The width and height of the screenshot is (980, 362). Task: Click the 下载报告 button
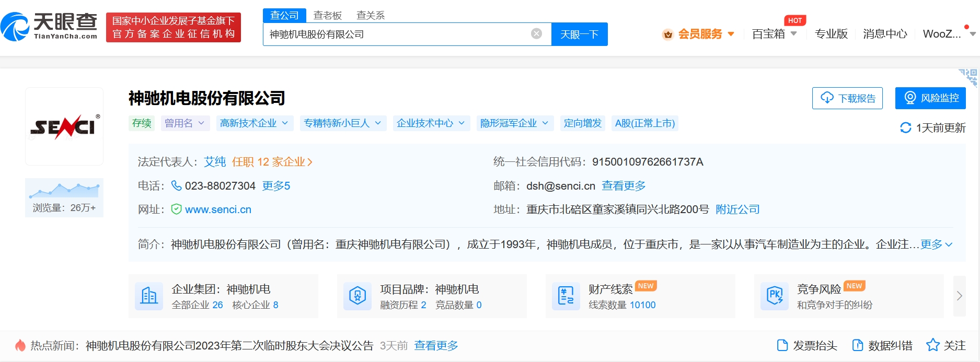point(847,98)
